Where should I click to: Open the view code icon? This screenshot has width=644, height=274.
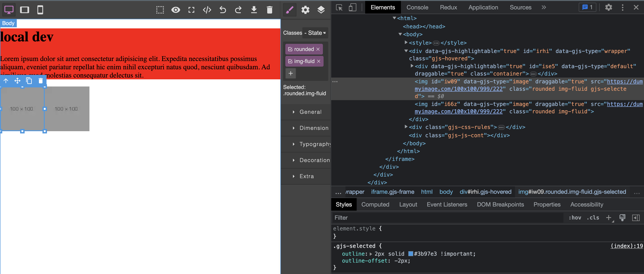coord(207,10)
